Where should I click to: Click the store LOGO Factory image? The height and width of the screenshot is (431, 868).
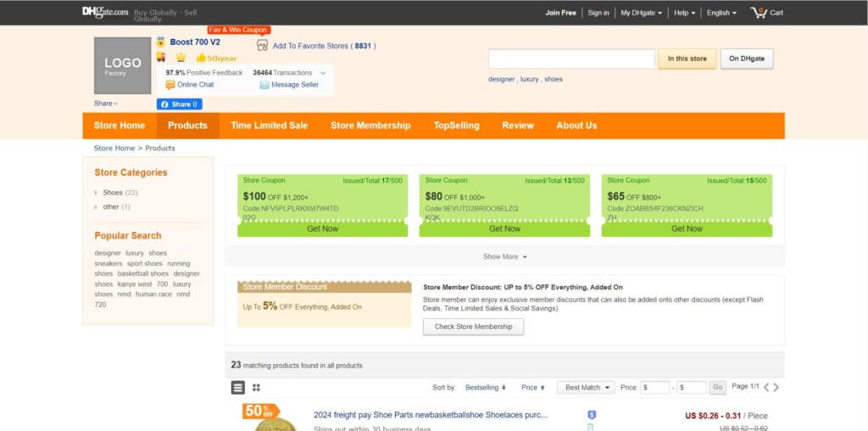click(122, 65)
